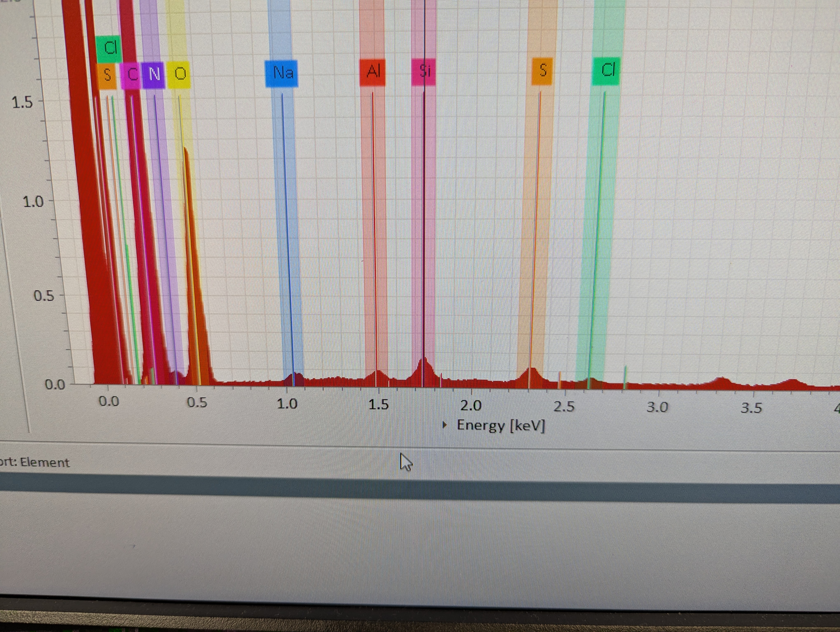Viewport: 840px width, 632px height.
Task: Click the 1.5 tick label on energy axis
Action: 378,405
